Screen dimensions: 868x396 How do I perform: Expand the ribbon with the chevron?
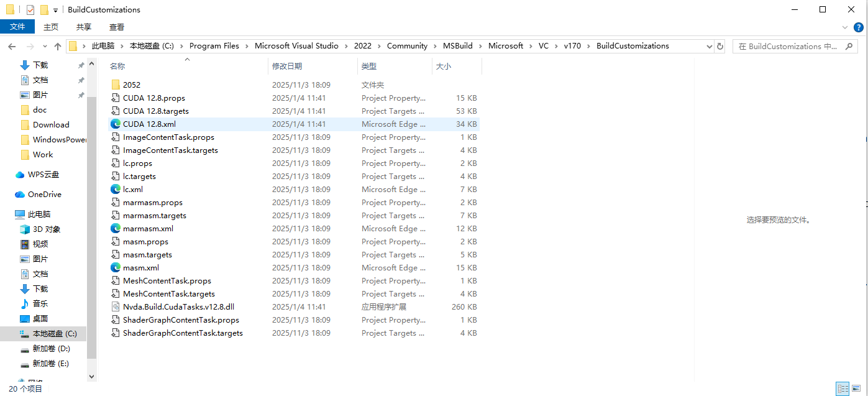pyautogui.click(x=844, y=27)
